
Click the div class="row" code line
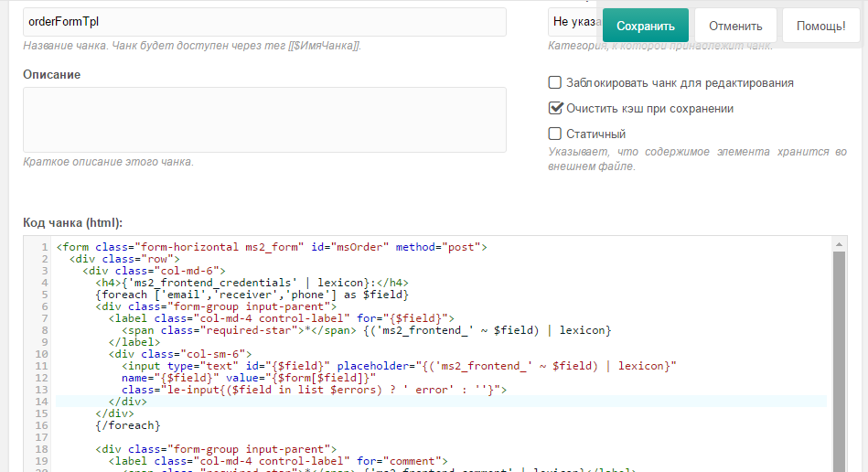(x=124, y=259)
